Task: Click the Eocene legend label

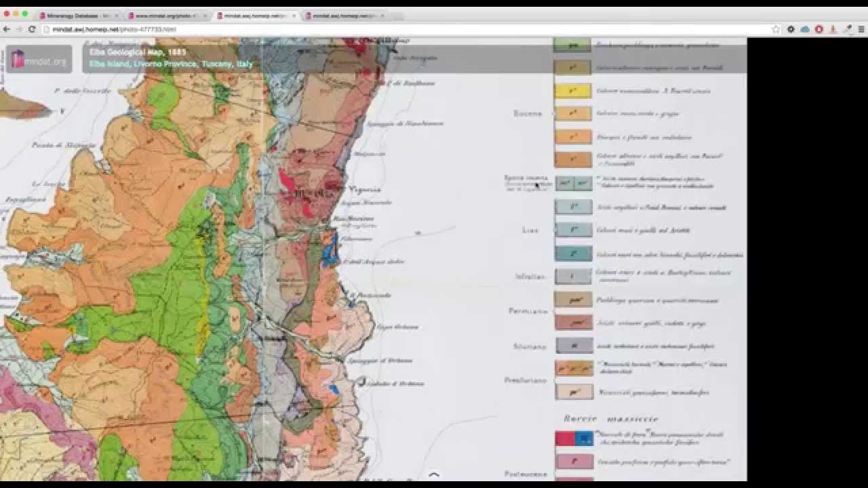Action: click(x=528, y=114)
